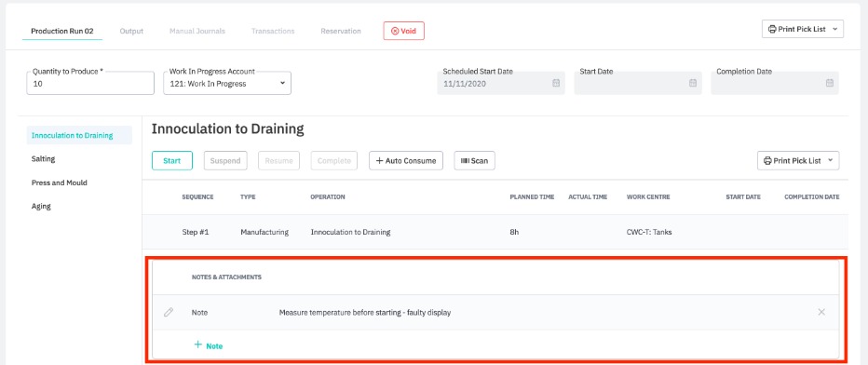
Task: Expand the Print Pick List dropdown in operation section
Action: [x=798, y=160]
